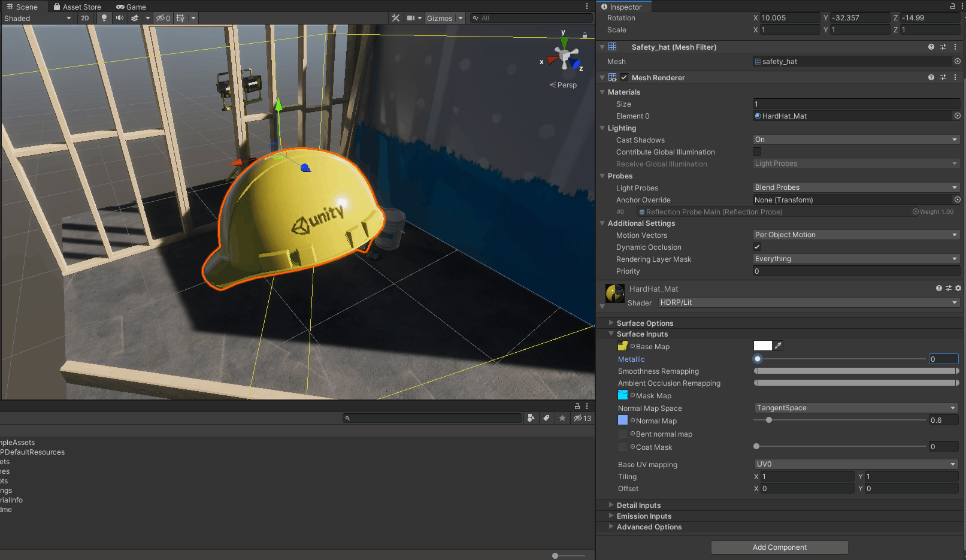
Task: Enable Contribute Global Illumination checkbox
Action: 757,152
